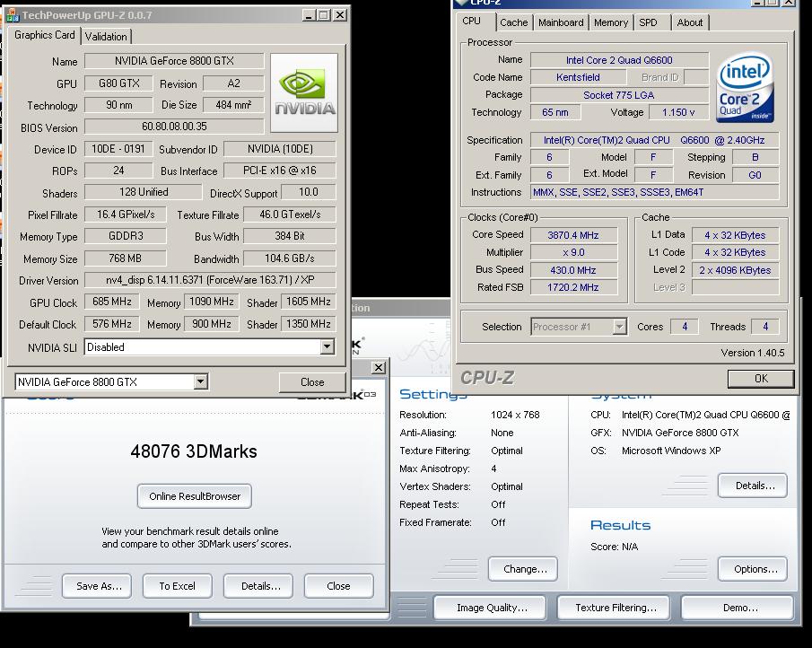Click the Voltage value 1.150 v
The width and height of the screenshot is (812, 648).
(678, 112)
